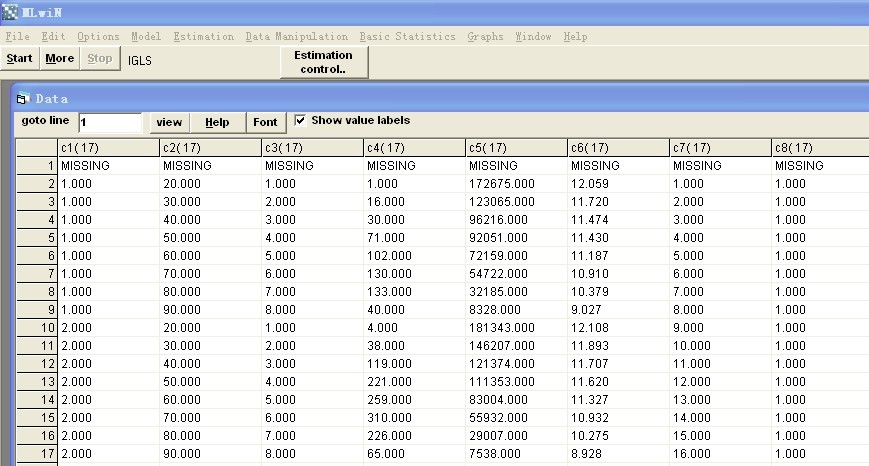Click the Help button in Data window
Viewport: 869px width, 466px height.
[x=217, y=122]
